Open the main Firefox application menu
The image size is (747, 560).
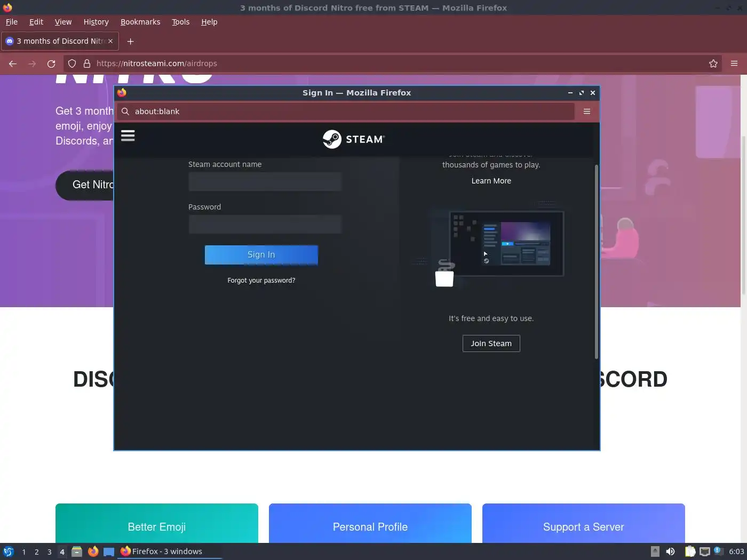click(x=734, y=63)
